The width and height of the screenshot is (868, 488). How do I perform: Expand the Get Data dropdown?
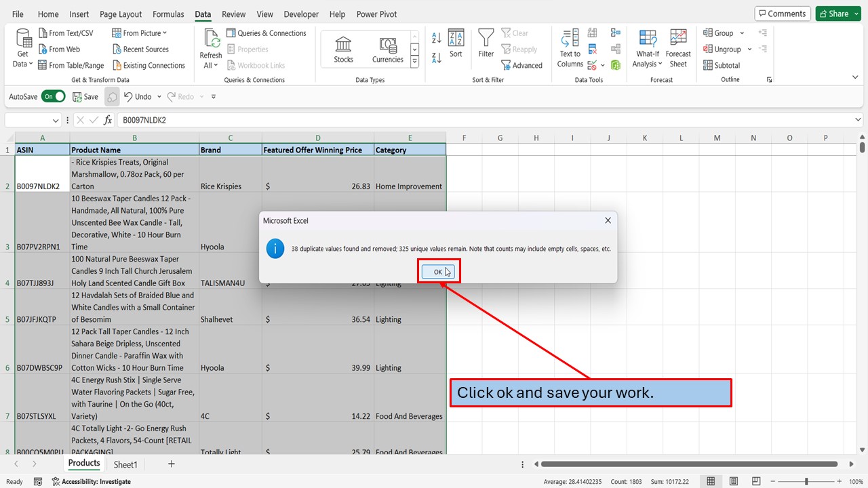(22, 47)
